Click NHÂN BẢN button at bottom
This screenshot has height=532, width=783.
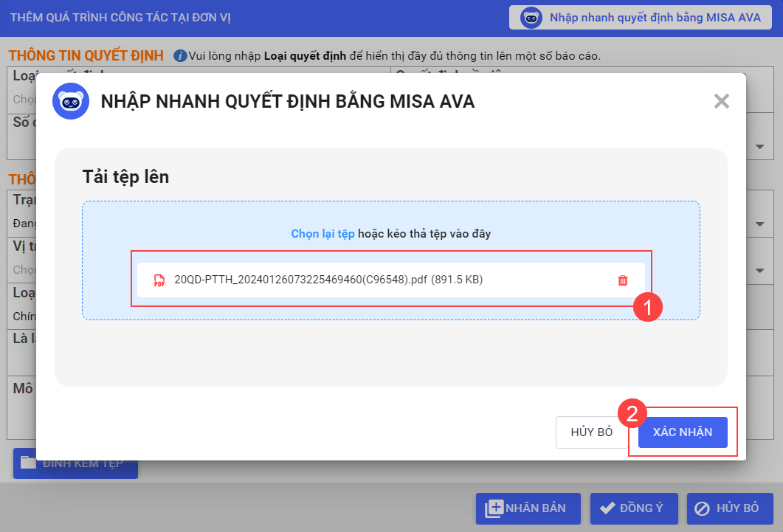pos(528,508)
